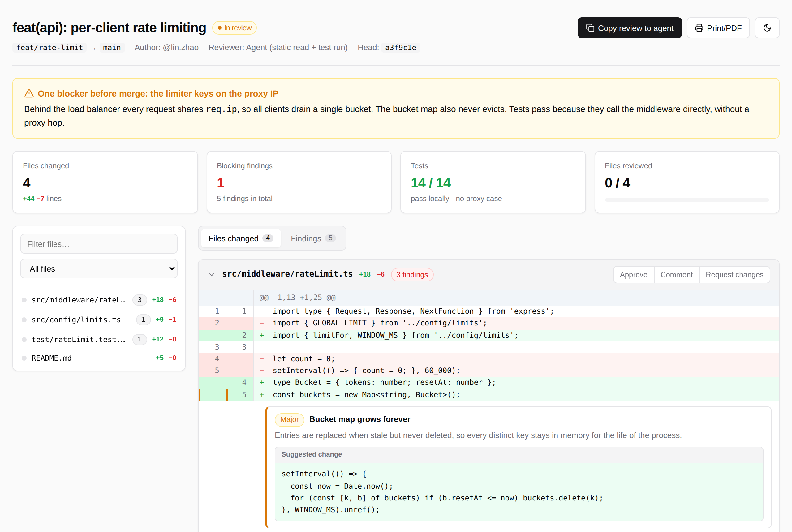This screenshot has width=792, height=532.
Task: Click the Blocking findings card
Action: click(299, 182)
